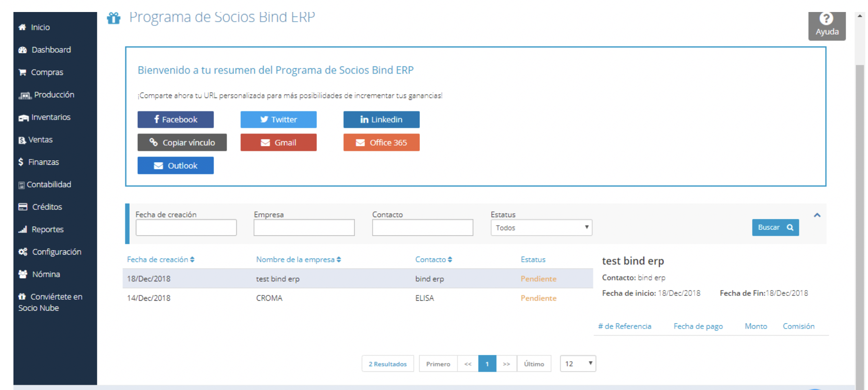Image resolution: width=868 pixels, height=390 pixels.
Task: Click Pendiente status for test bind erp
Action: pos(539,279)
